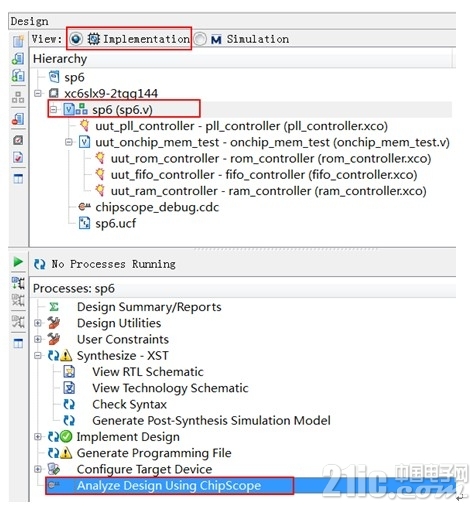The width and height of the screenshot is (476, 507).
Task: Select the Design Utilities process label
Action: coord(119,323)
